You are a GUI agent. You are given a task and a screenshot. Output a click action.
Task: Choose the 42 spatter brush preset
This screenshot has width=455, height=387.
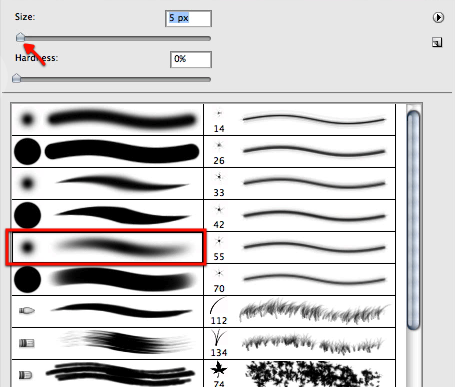coord(299,215)
